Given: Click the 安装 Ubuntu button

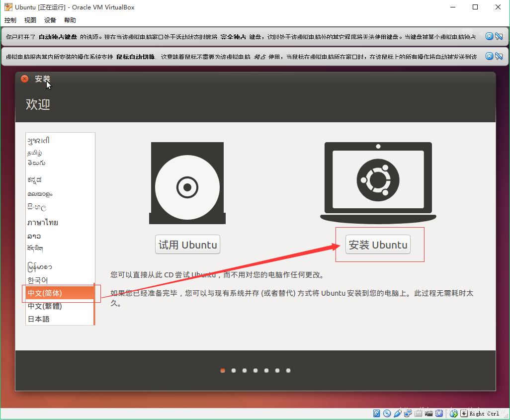Looking at the screenshot, I should pyautogui.click(x=378, y=245).
